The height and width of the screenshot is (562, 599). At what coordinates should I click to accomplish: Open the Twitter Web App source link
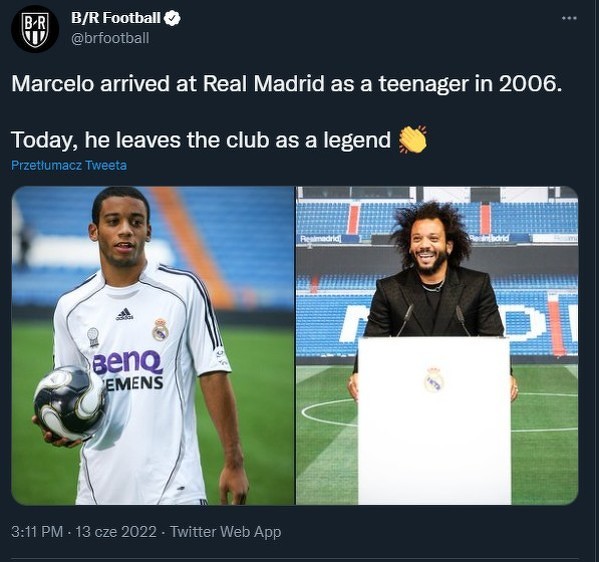pyautogui.click(x=225, y=532)
